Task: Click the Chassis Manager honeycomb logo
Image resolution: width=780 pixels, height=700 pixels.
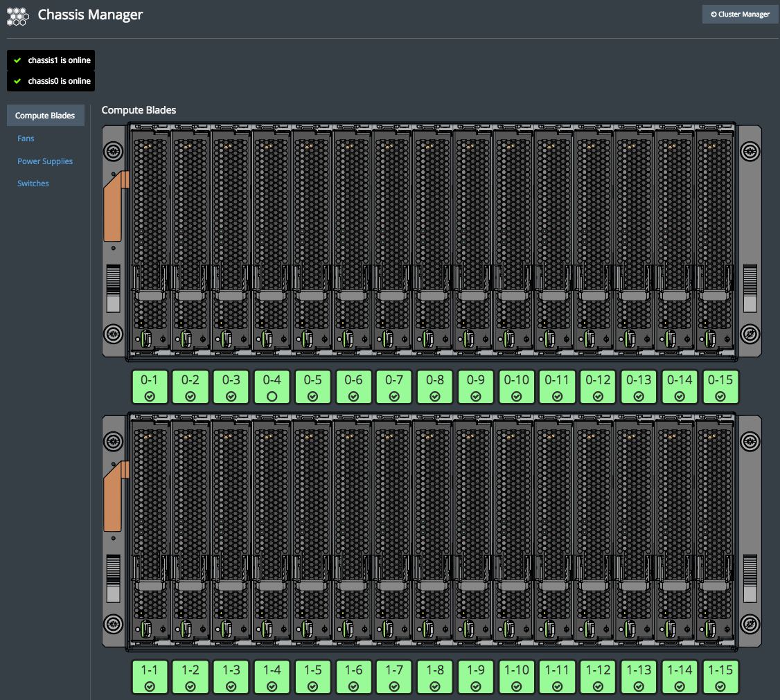Action: (x=17, y=15)
